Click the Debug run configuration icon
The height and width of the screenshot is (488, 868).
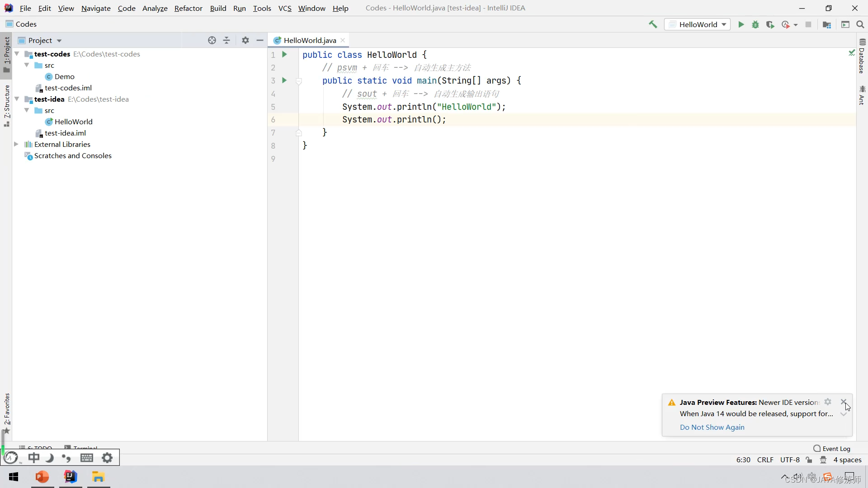click(x=756, y=24)
